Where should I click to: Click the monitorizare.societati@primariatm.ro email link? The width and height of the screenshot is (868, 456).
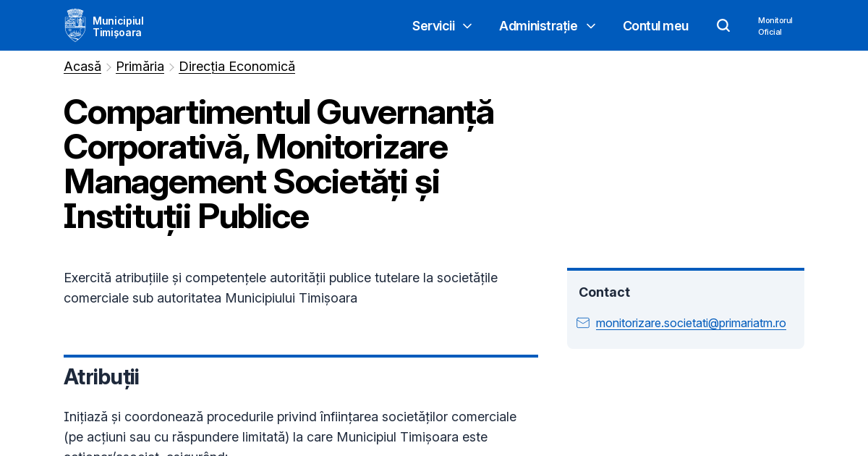690,323
